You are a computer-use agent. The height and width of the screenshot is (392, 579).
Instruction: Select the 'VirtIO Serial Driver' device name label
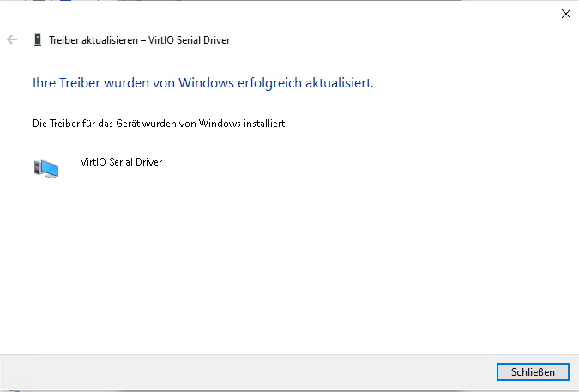[x=120, y=161]
